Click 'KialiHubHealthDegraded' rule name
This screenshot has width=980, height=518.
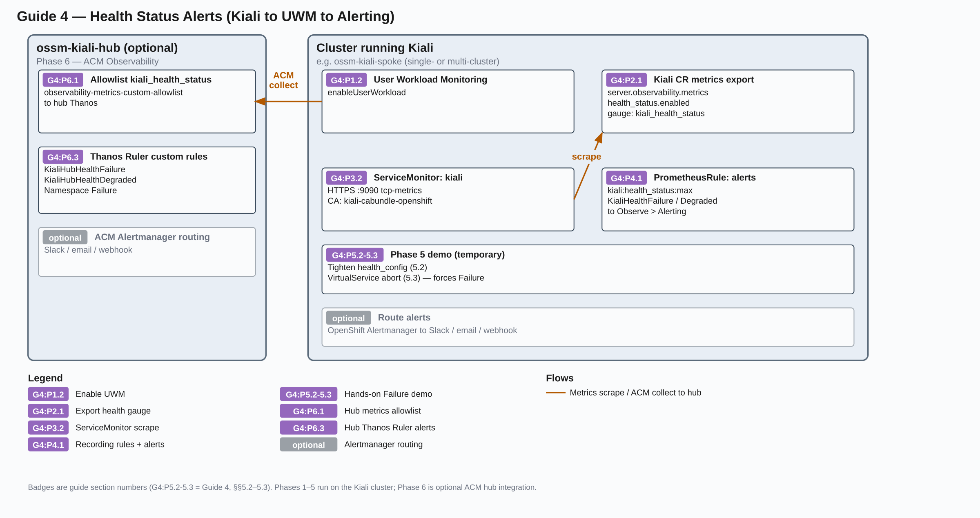click(90, 180)
